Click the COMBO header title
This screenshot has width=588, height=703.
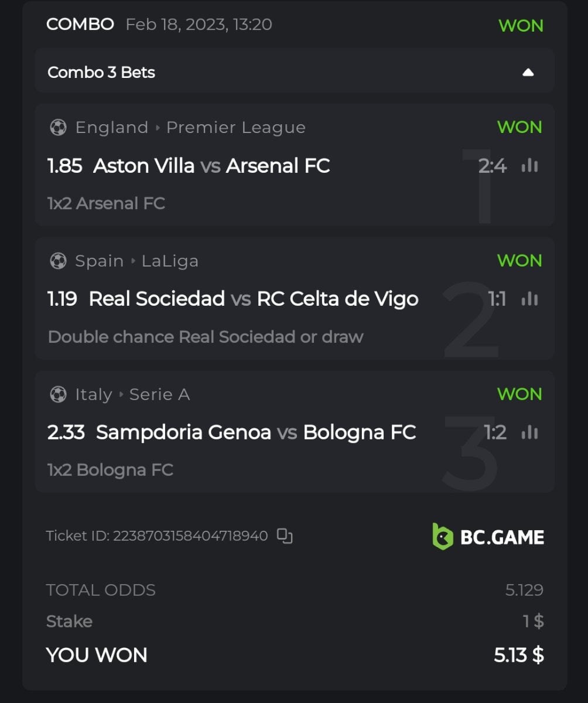pos(80,25)
